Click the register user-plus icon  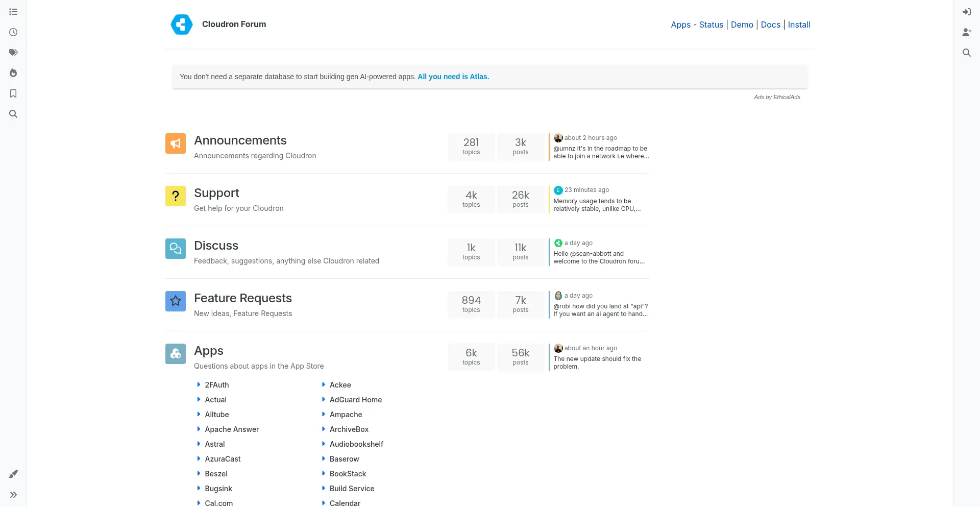click(967, 32)
